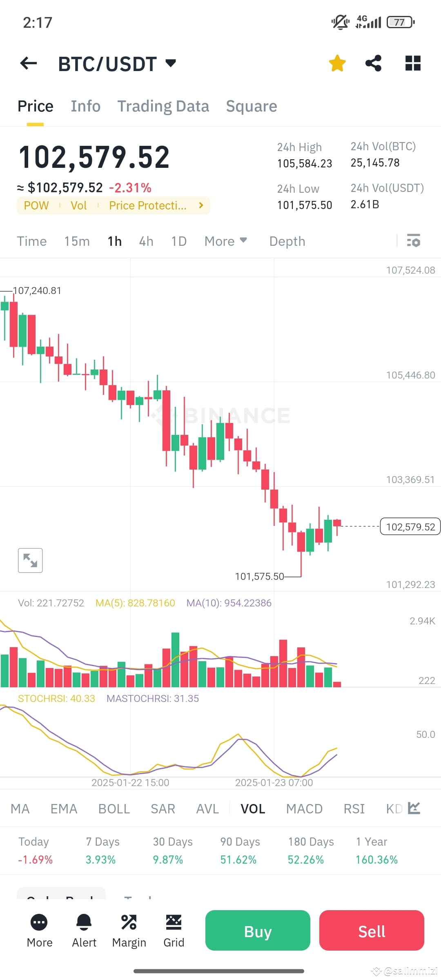Enable the RSI indicator
This screenshot has height=980, width=441.
coord(354,808)
